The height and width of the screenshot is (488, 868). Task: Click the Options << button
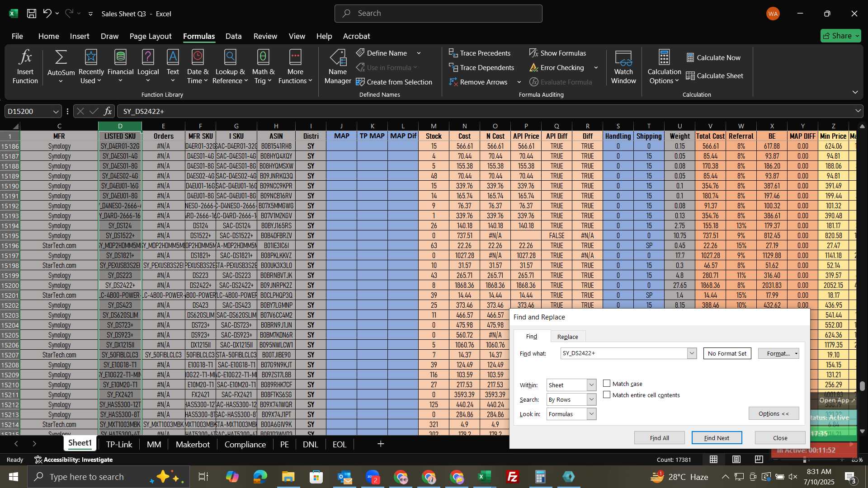(x=774, y=413)
